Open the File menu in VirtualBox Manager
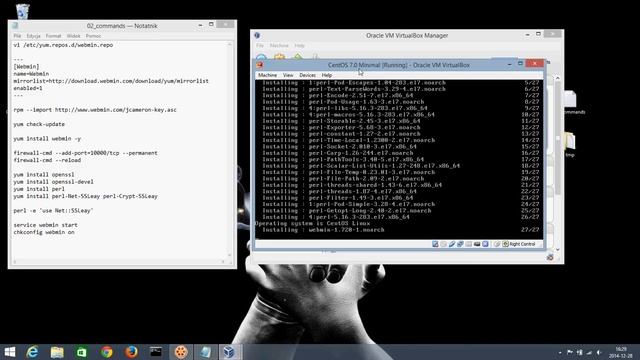Viewport: 640px width, 360px height. pos(260,45)
